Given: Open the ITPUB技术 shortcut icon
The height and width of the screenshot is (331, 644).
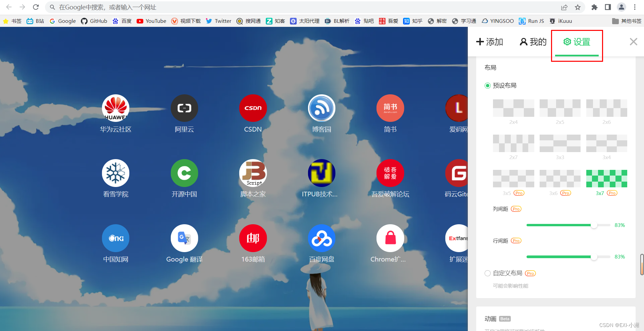Looking at the screenshot, I should point(321,173).
